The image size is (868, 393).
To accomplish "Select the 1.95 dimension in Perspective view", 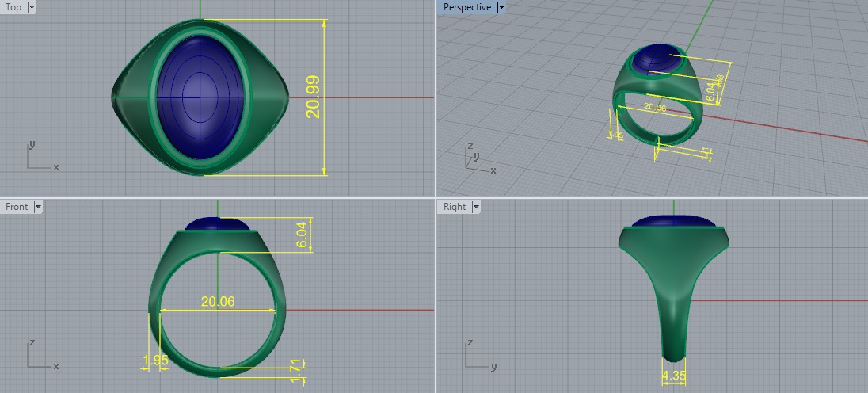I will pyautogui.click(x=615, y=135).
